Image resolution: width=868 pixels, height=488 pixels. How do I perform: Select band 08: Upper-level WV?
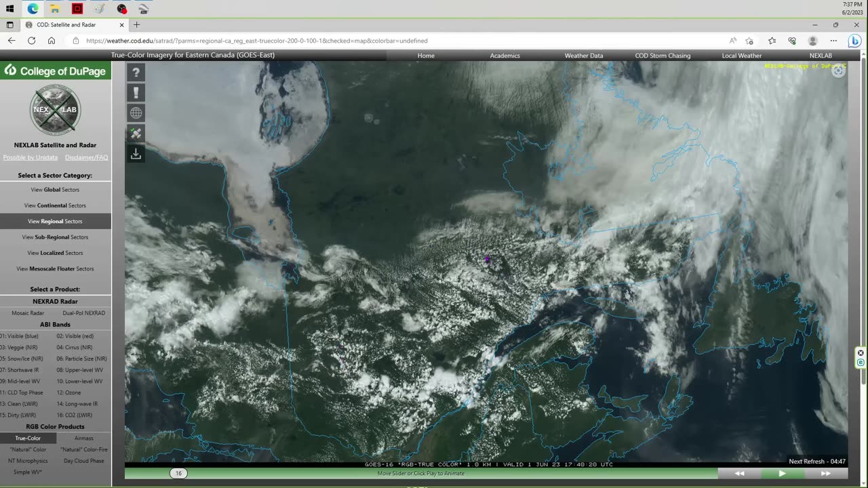tap(79, 370)
